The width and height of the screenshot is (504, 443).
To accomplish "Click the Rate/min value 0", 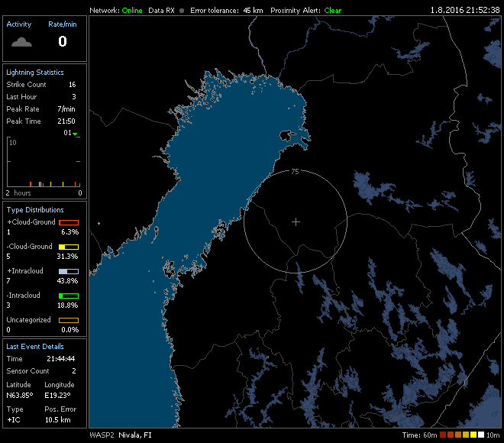I will click(63, 41).
